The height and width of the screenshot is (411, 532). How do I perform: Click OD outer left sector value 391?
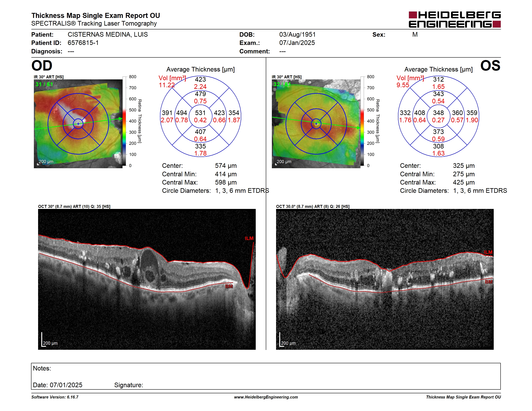(167, 113)
